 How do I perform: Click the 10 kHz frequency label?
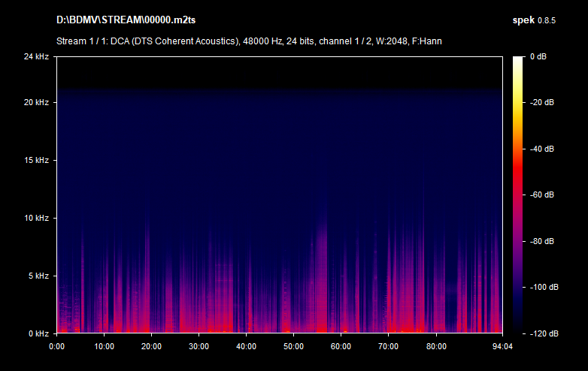[x=35, y=218]
